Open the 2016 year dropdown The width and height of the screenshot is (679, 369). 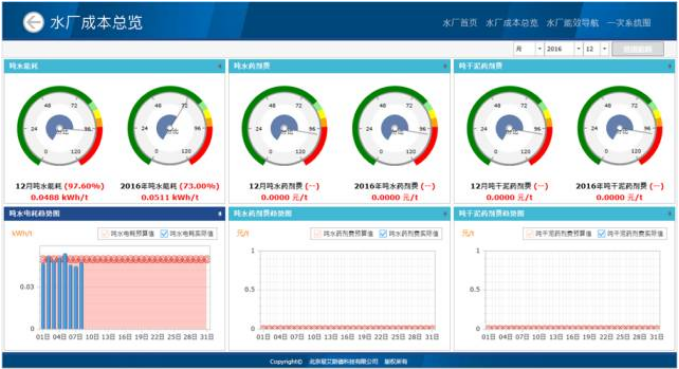click(x=563, y=49)
